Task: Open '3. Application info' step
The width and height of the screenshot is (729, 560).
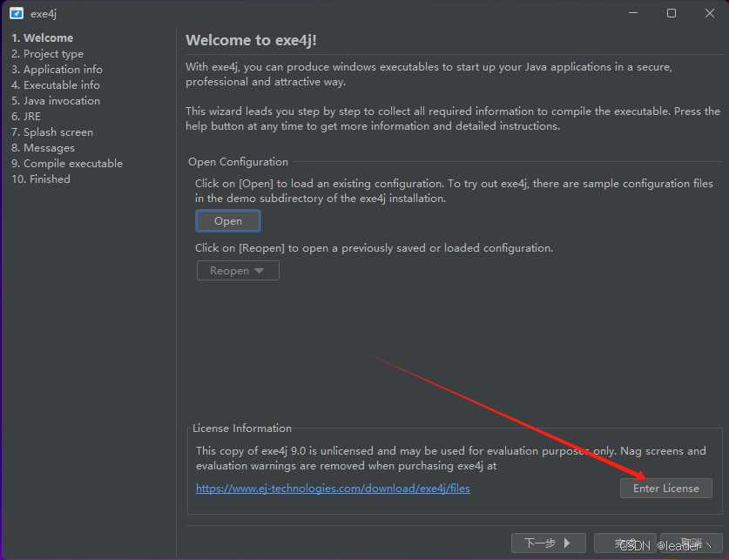Action: click(x=57, y=70)
